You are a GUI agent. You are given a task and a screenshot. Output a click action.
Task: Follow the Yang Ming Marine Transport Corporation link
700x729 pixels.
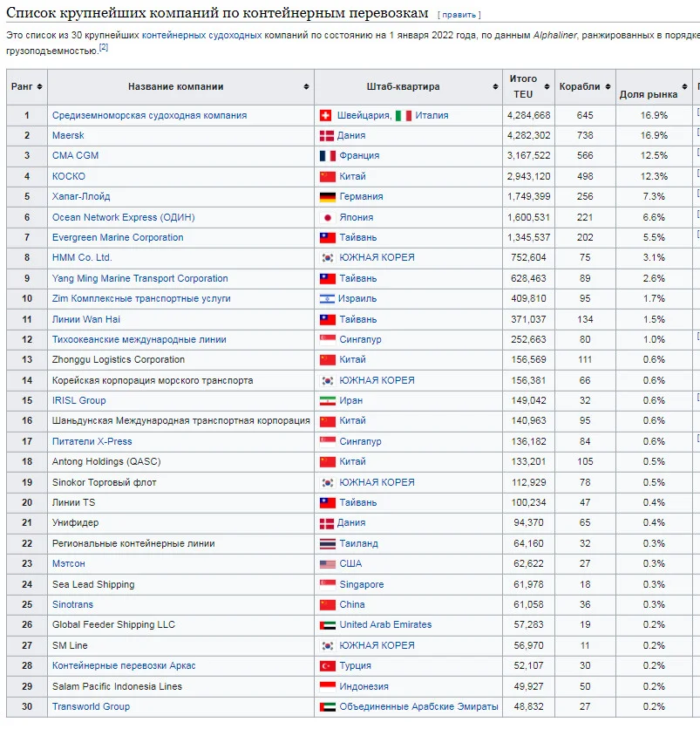[x=139, y=278]
